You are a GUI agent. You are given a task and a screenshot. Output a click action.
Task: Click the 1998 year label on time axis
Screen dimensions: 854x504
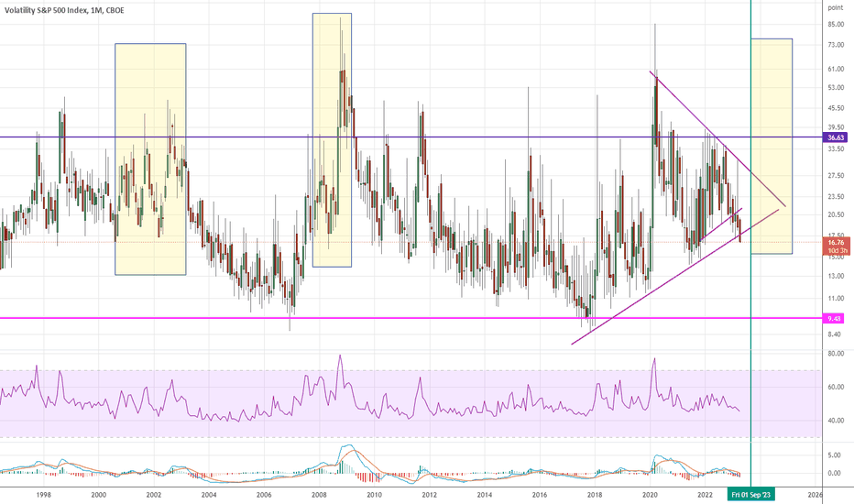[44, 495]
